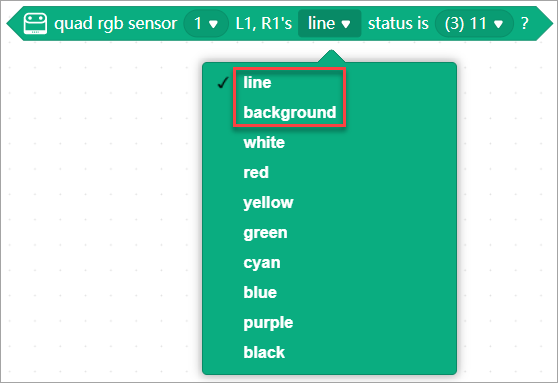558x383 pixels.
Task: Choose cyan from the dropdown list
Action: pyautogui.click(x=262, y=263)
